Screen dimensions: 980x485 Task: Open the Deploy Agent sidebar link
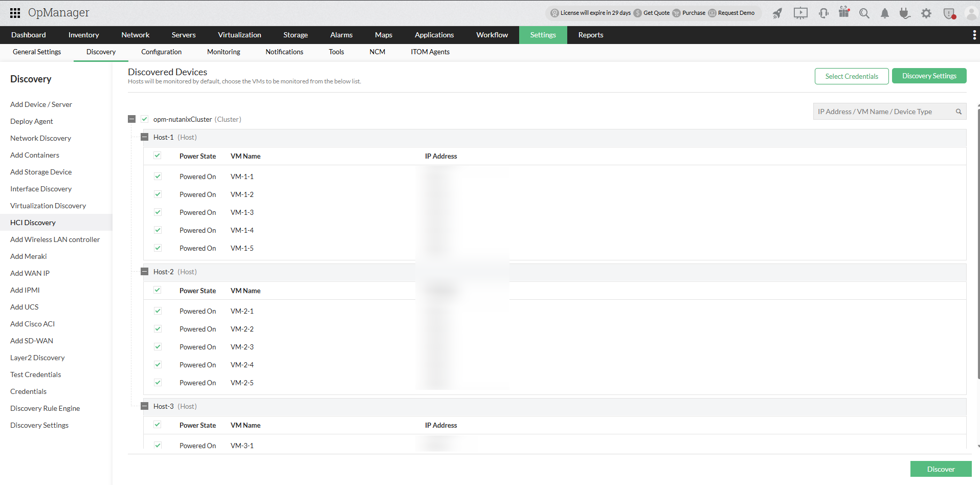tap(32, 121)
